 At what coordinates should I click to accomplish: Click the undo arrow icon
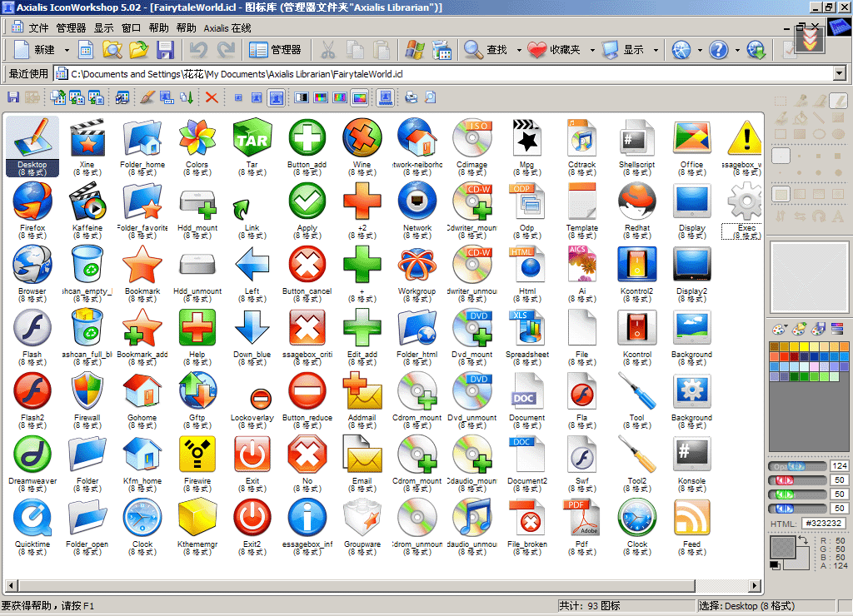click(x=198, y=50)
